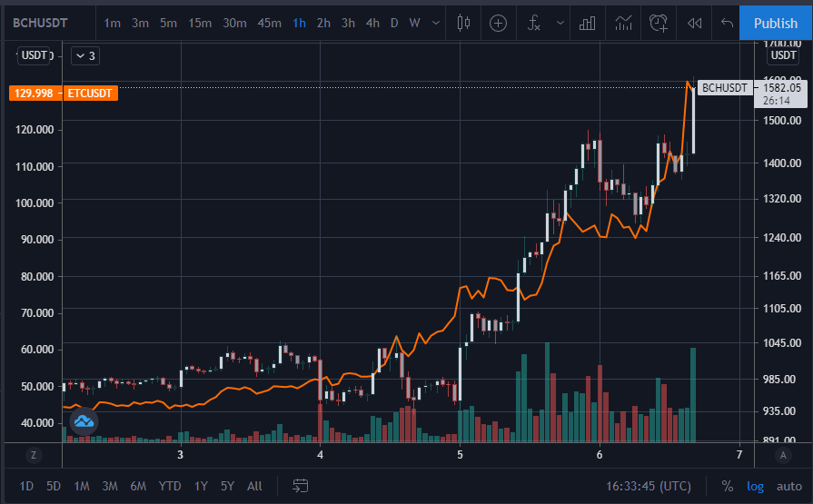
Task: Click the blue Publish button
Action: [x=776, y=23]
